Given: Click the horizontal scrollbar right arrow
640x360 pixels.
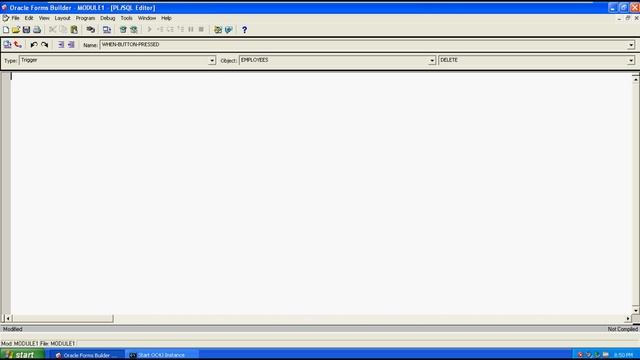Looking at the screenshot, I should tap(628, 318).
